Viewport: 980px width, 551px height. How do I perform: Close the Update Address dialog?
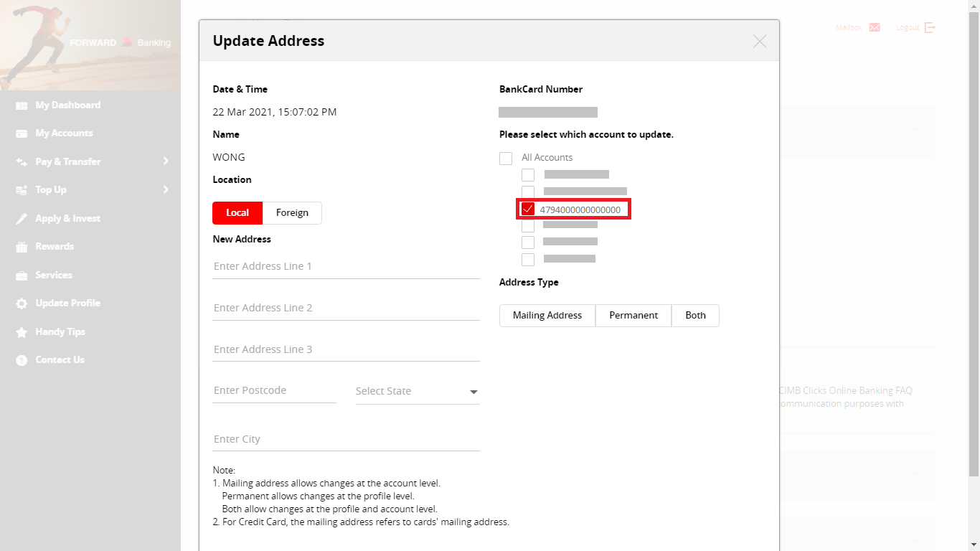click(760, 41)
